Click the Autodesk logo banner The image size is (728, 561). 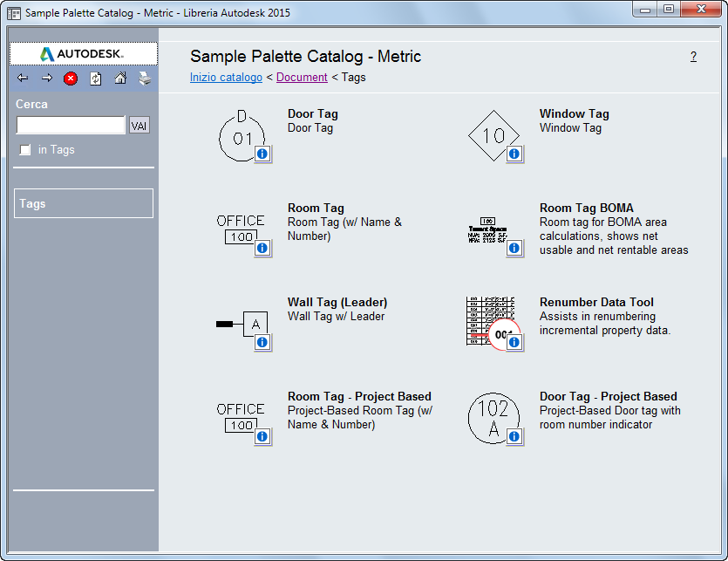click(x=84, y=54)
